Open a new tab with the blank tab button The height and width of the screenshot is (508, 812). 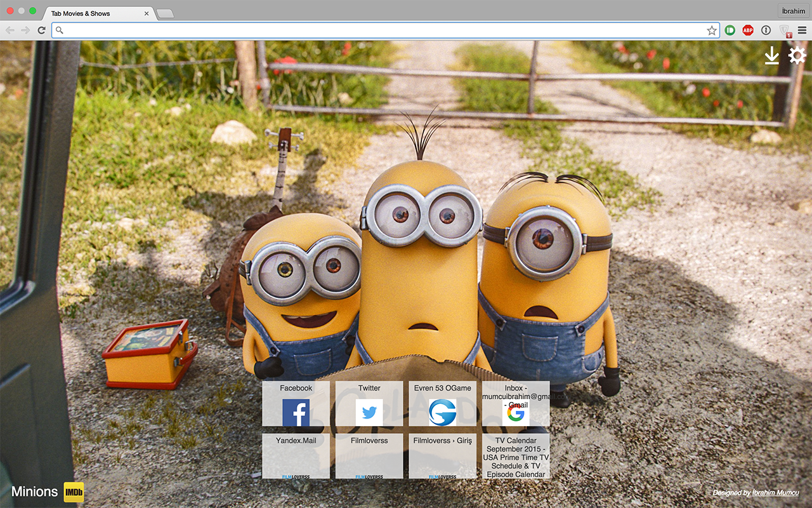(x=165, y=13)
